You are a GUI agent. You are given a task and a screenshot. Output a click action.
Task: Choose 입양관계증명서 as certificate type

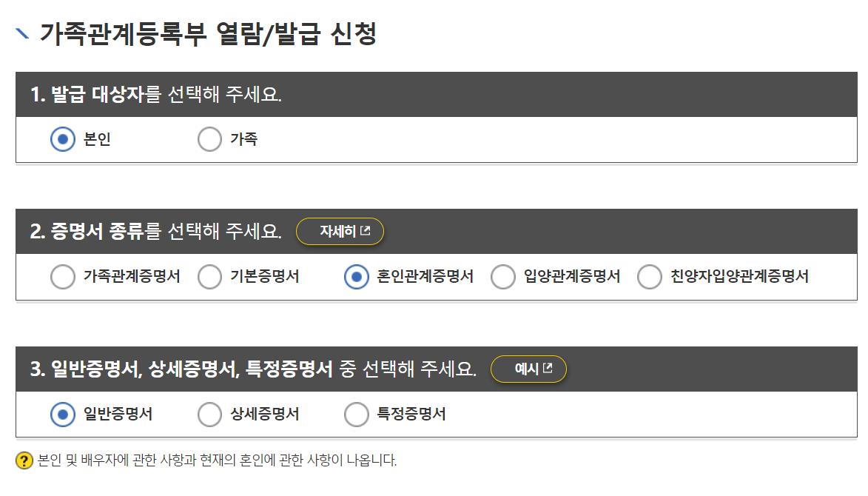tap(503, 276)
